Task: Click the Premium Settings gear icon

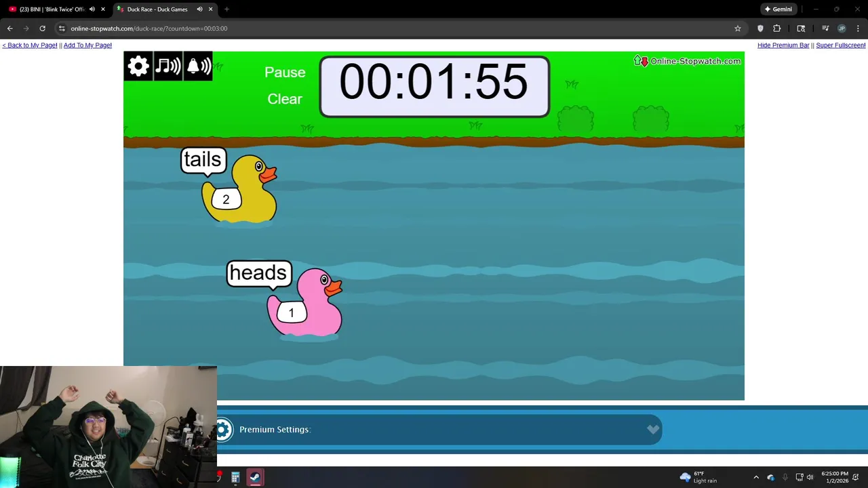Action: pyautogui.click(x=224, y=429)
